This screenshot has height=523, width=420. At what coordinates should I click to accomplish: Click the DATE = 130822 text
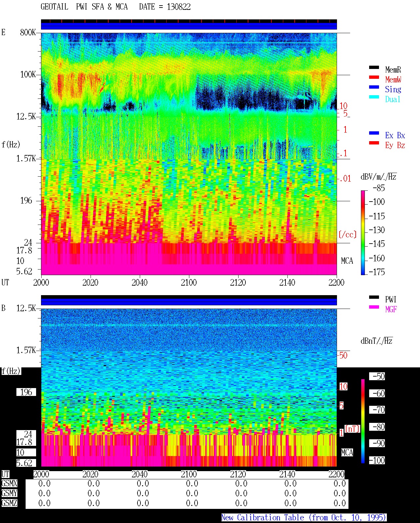165,7
